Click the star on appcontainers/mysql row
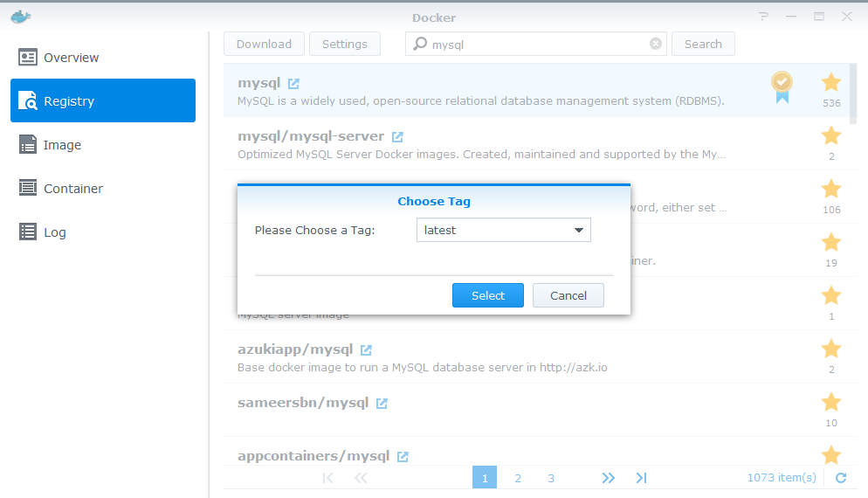Screen dimensions: 868x498 tap(831, 455)
